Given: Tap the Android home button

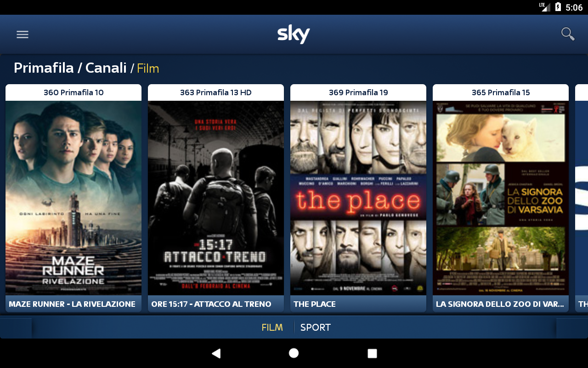Looking at the screenshot, I should [294, 353].
